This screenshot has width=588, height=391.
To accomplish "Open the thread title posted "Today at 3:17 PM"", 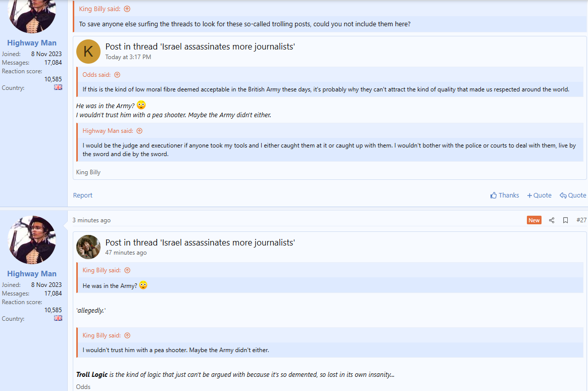I will click(x=200, y=46).
